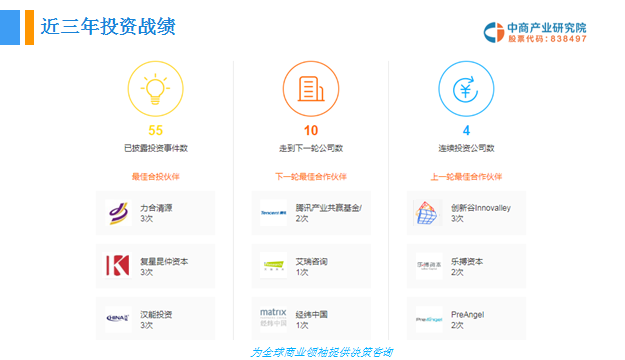
Task: Click the colorful cube Innovalley logo
Action: point(426,213)
